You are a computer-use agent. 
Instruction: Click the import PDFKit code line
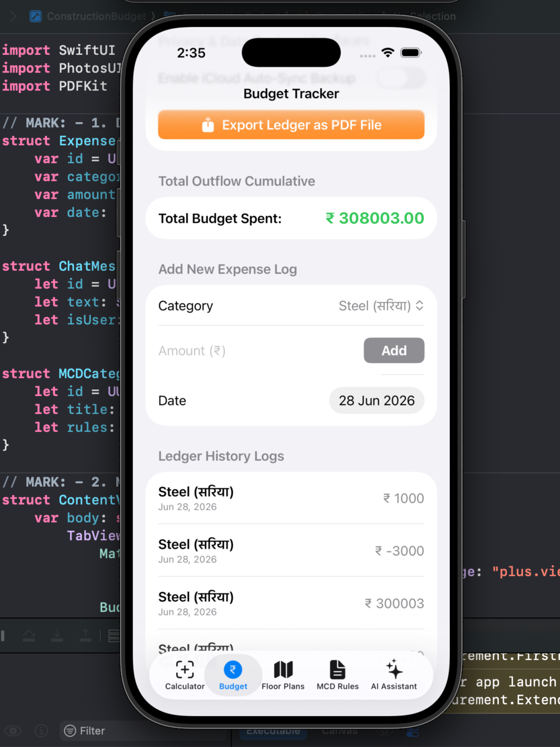click(55, 86)
